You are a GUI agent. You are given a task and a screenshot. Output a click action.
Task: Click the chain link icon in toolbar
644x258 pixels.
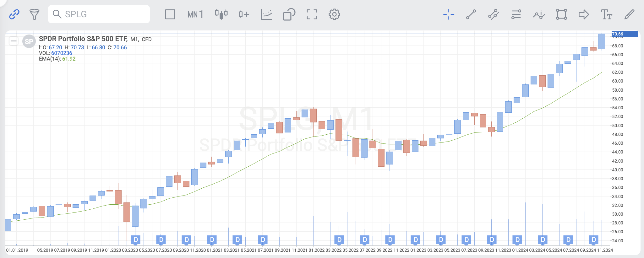(14, 14)
